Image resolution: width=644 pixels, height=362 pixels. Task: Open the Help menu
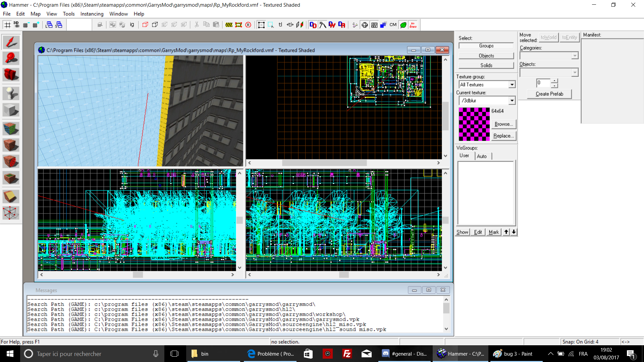(139, 14)
